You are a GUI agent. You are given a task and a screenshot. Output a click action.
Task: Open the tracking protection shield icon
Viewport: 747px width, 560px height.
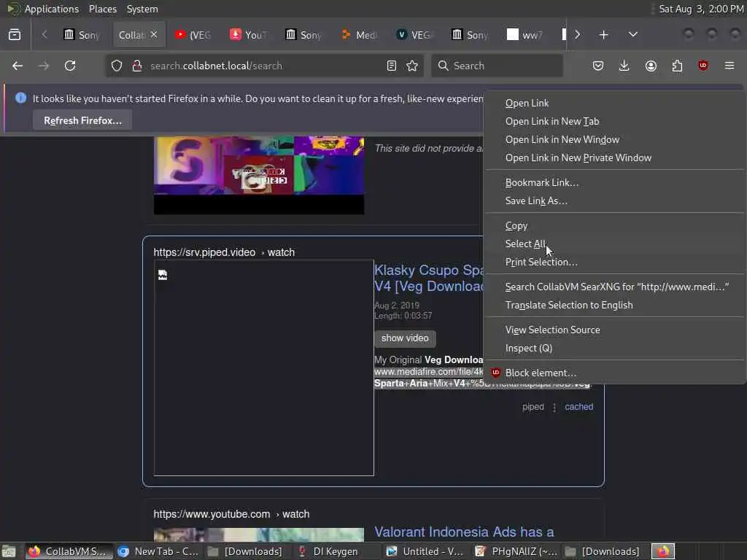[117, 66]
